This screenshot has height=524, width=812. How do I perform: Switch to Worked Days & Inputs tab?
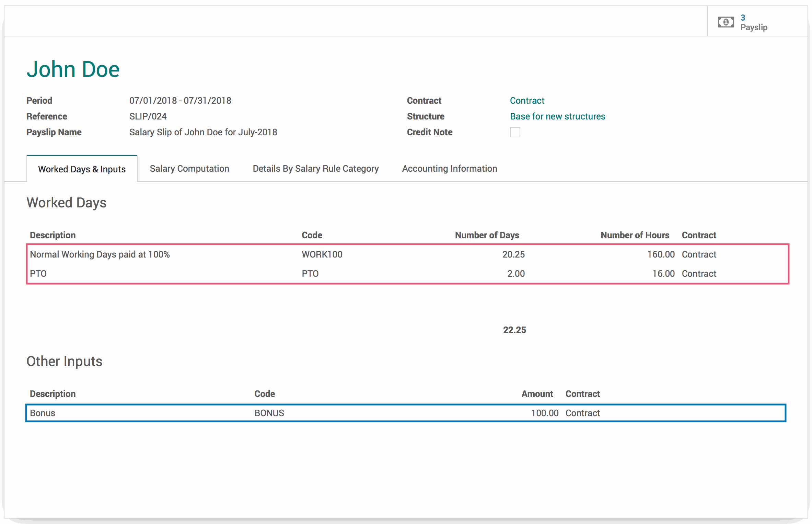(82, 169)
